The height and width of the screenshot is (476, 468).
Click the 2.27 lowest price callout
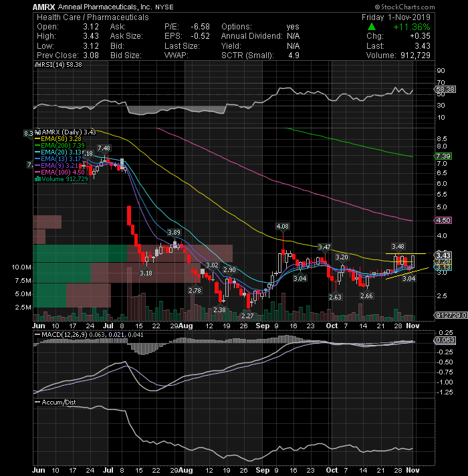tap(247, 316)
